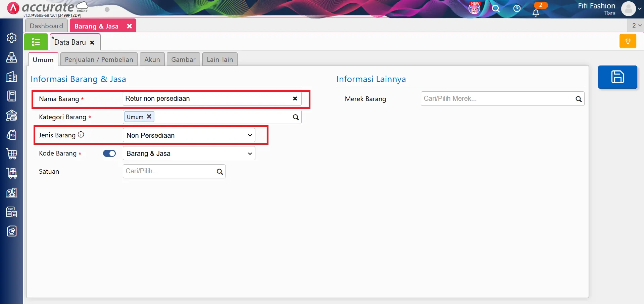Viewport: 644px width, 304px height.
Task: Open notifications bell icon
Action: click(536, 13)
